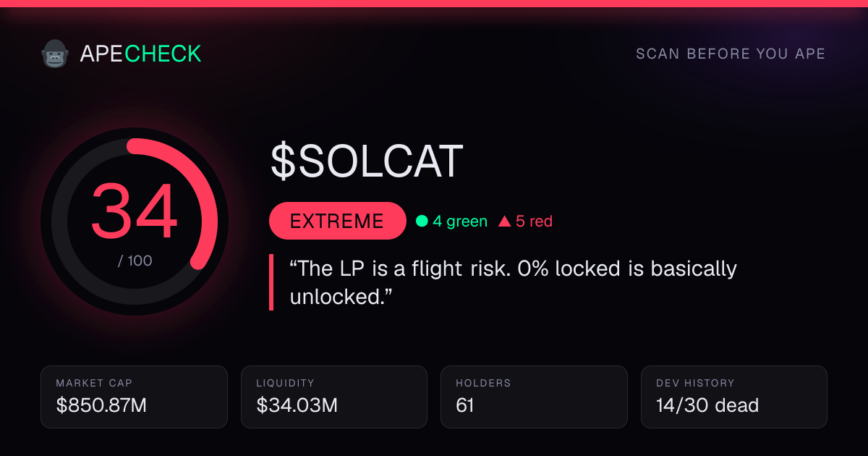Viewport: 868px width, 456px height.
Task: Click the gorilla logo icon
Action: pos(54,54)
